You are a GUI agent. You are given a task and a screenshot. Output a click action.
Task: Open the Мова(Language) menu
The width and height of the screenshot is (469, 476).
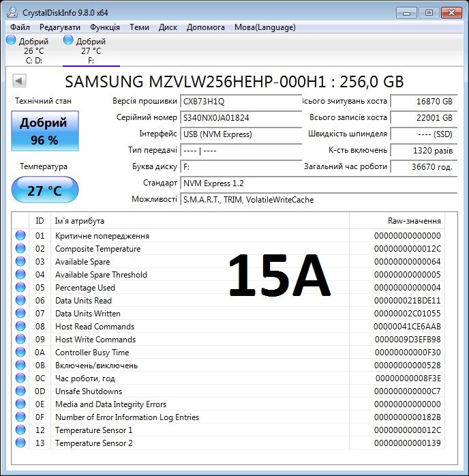[x=265, y=27]
